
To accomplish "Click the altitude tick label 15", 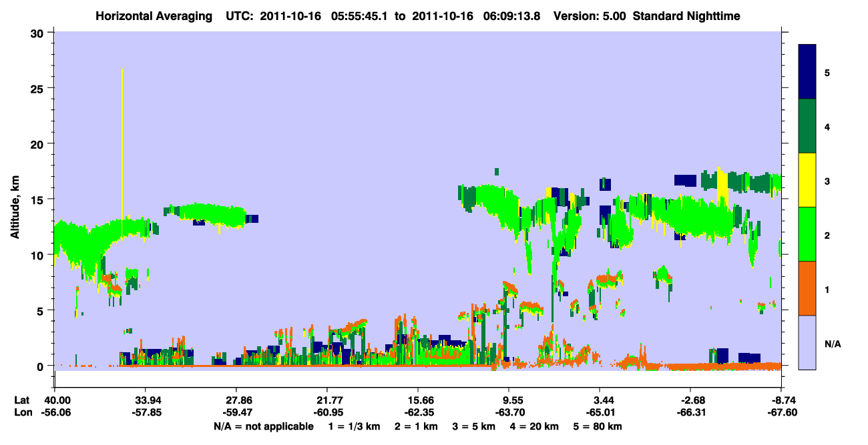I will pyautogui.click(x=39, y=199).
